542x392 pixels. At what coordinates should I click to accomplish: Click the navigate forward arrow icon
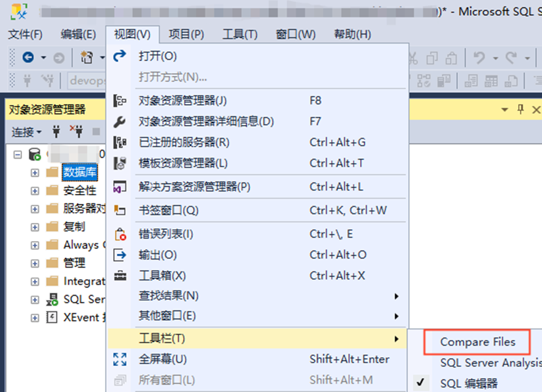pyautogui.click(x=59, y=57)
